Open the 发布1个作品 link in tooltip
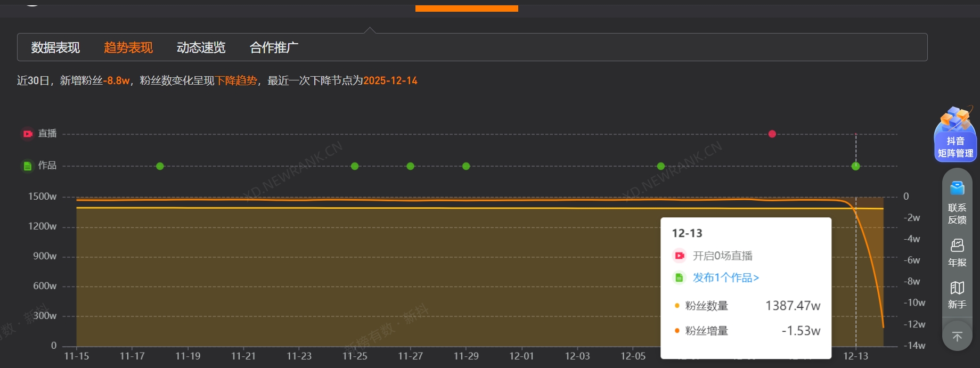The width and height of the screenshot is (980, 368). click(x=725, y=278)
